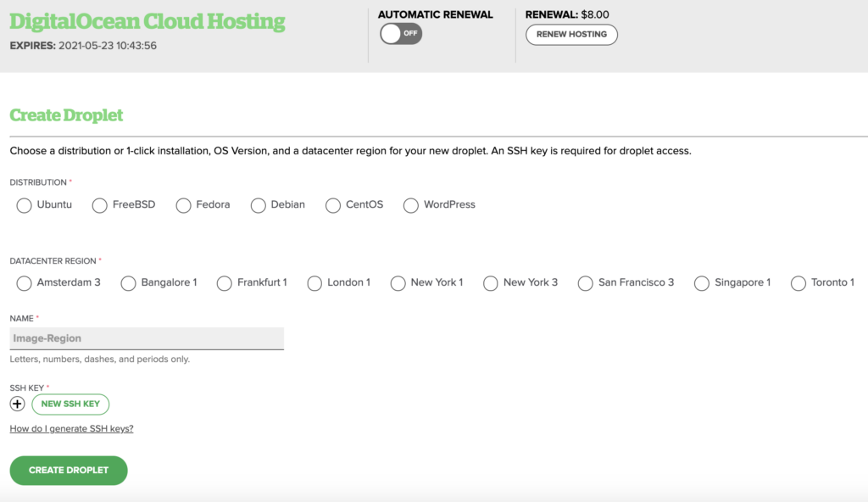Click the 'Letters, numbers, dashes' hint text

tap(100, 359)
